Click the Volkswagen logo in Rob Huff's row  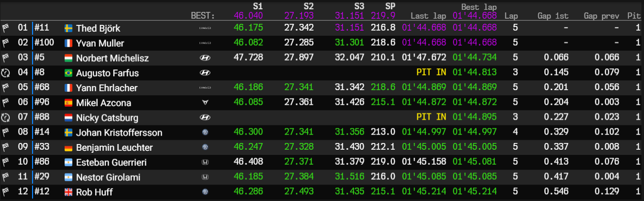(x=205, y=192)
